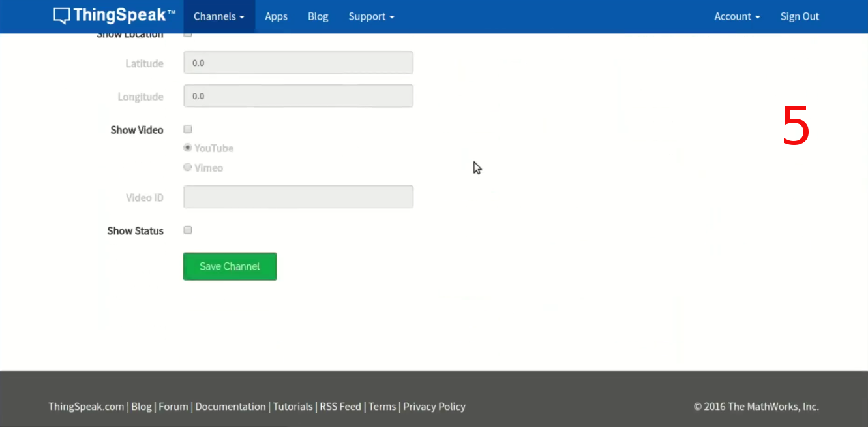Click the Latitude input field
868x427 pixels.
click(x=298, y=63)
